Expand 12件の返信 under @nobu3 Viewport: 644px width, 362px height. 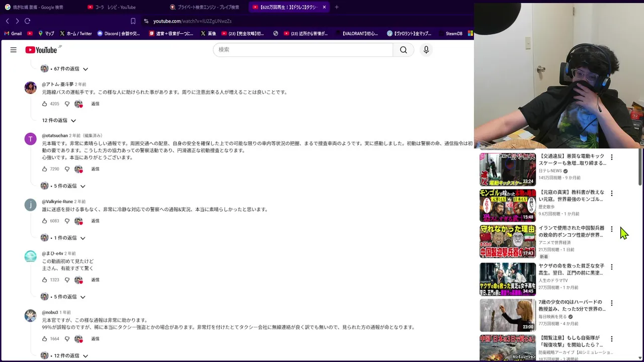click(65, 355)
